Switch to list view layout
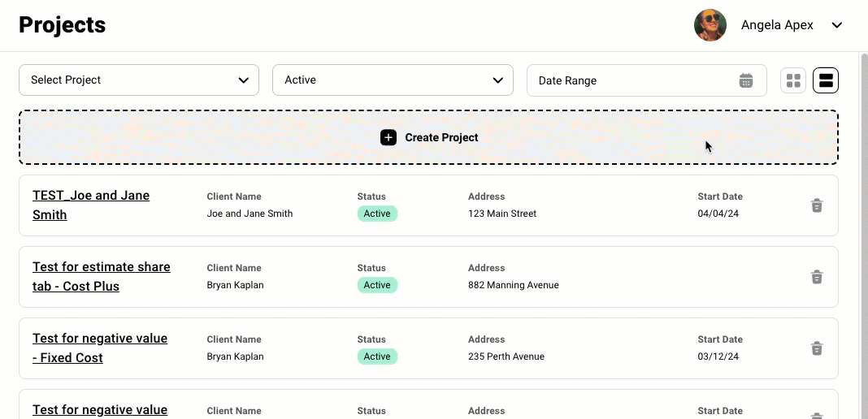 pos(826,80)
